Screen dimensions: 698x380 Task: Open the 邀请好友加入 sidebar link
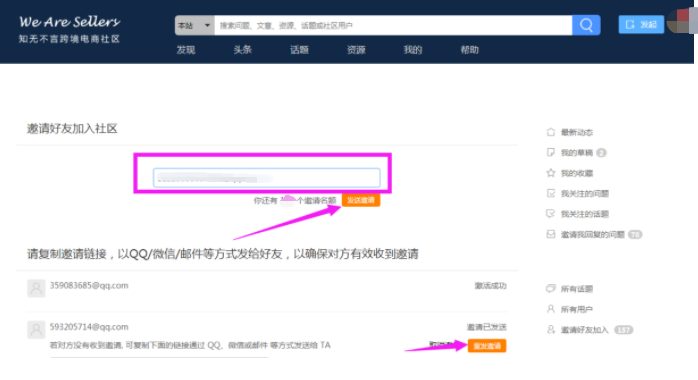pos(584,330)
